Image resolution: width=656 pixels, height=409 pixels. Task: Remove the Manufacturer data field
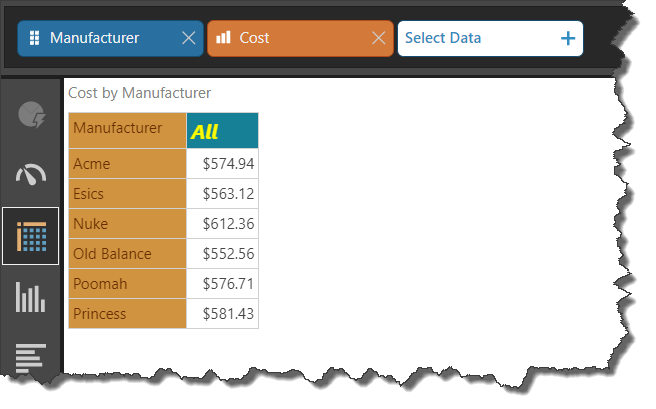click(x=188, y=38)
